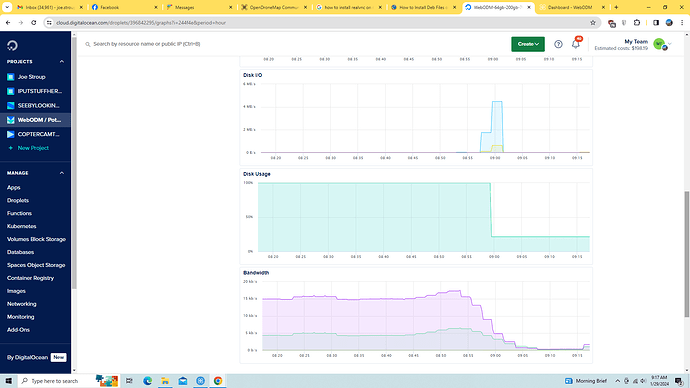
Task: Open the Mail app from taskbar
Action: [183, 381]
